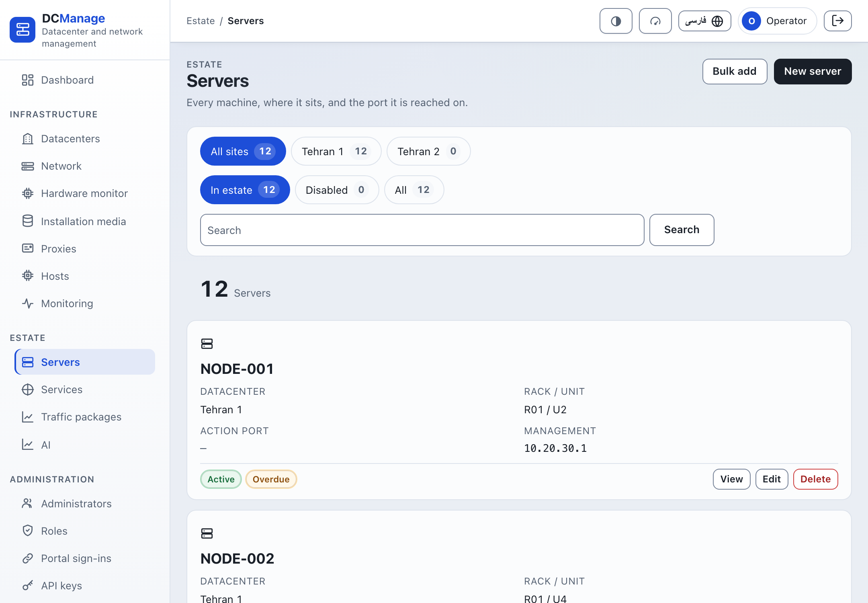Image resolution: width=868 pixels, height=603 pixels.
Task: Click the gauge icon in top bar
Action: click(x=655, y=21)
